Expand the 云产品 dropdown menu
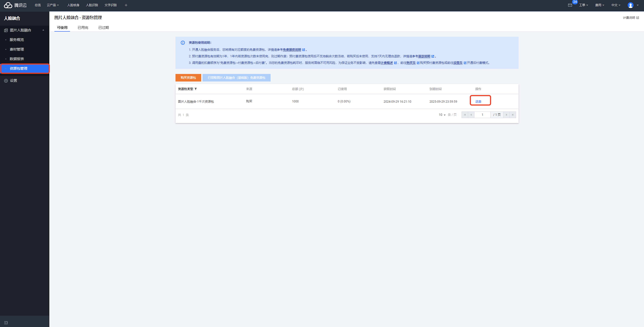 (x=53, y=5)
